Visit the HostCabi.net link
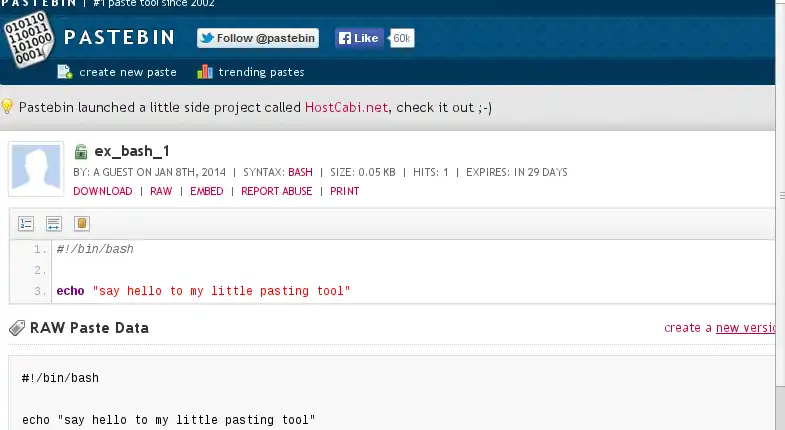785x430 pixels. [346, 107]
